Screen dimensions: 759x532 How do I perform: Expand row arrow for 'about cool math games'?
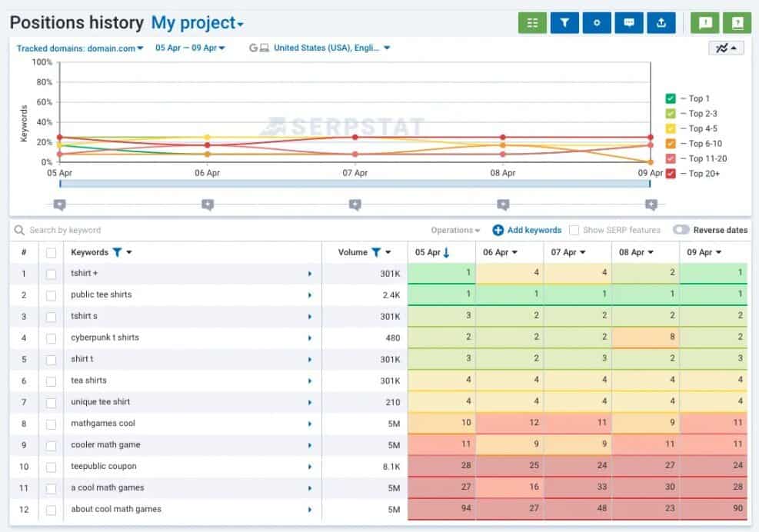pyautogui.click(x=310, y=510)
